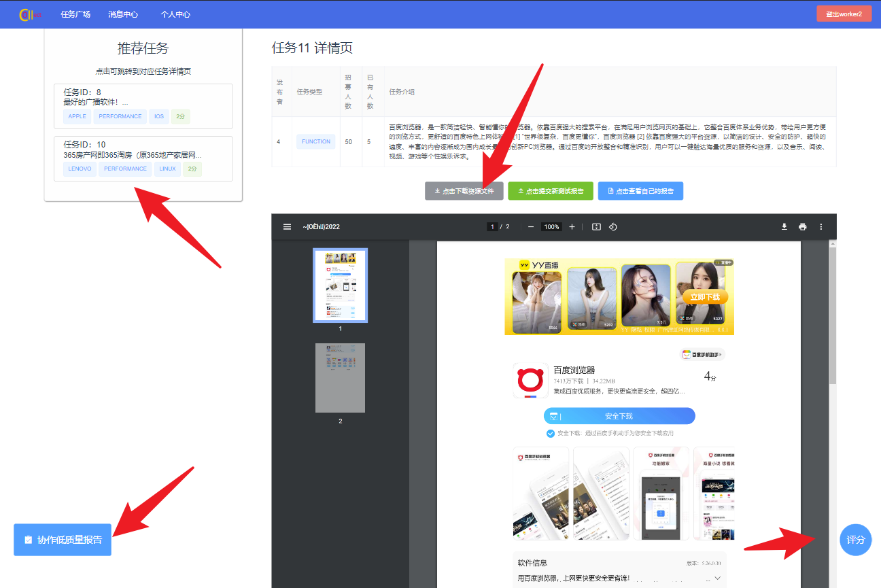
Task: Click the IOS tag on task 8
Action: [159, 116]
